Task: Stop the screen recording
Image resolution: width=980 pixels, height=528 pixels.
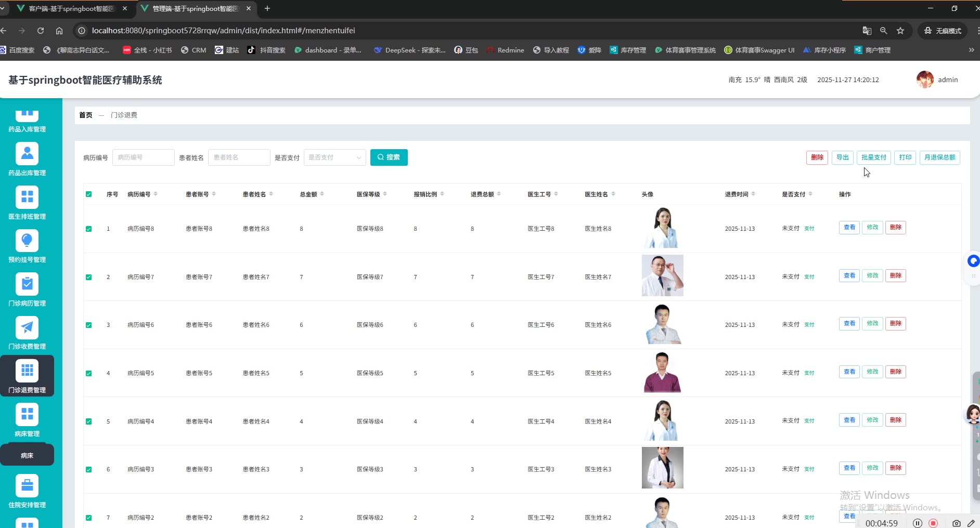Action: click(x=934, y=523)
